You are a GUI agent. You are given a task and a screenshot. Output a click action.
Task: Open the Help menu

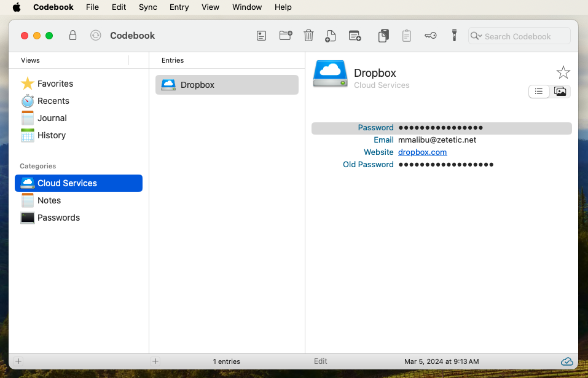coord(283,7)
